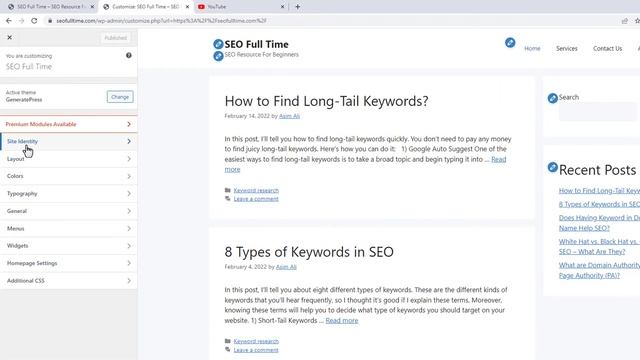Reload the page with the refresh icon
Screen dimensions: 640x360
(x=34, y=20)
